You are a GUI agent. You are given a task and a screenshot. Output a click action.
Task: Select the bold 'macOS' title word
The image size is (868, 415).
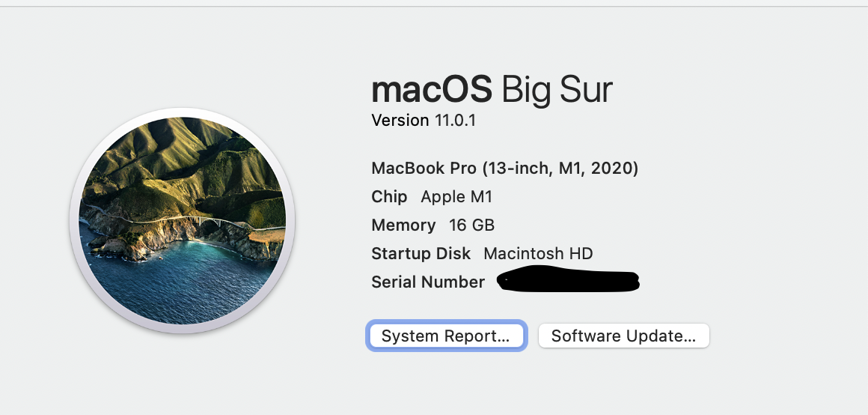click(432, 90)
